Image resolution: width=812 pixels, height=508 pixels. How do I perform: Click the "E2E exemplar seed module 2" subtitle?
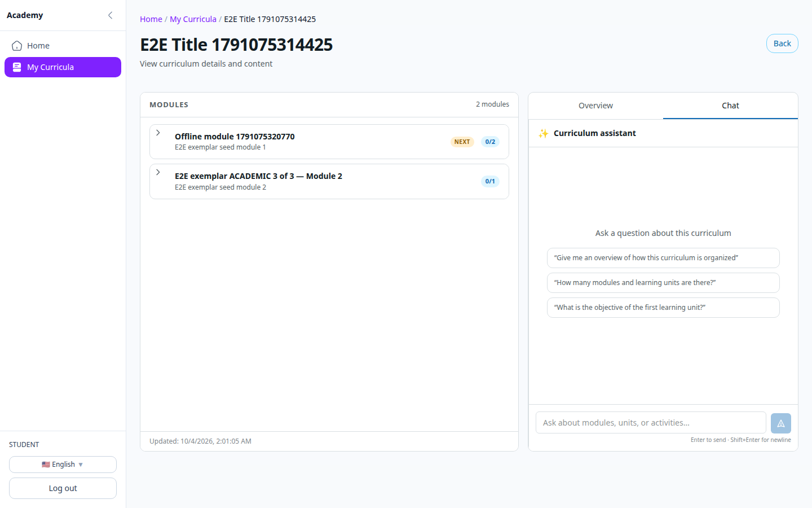point(220,187)
